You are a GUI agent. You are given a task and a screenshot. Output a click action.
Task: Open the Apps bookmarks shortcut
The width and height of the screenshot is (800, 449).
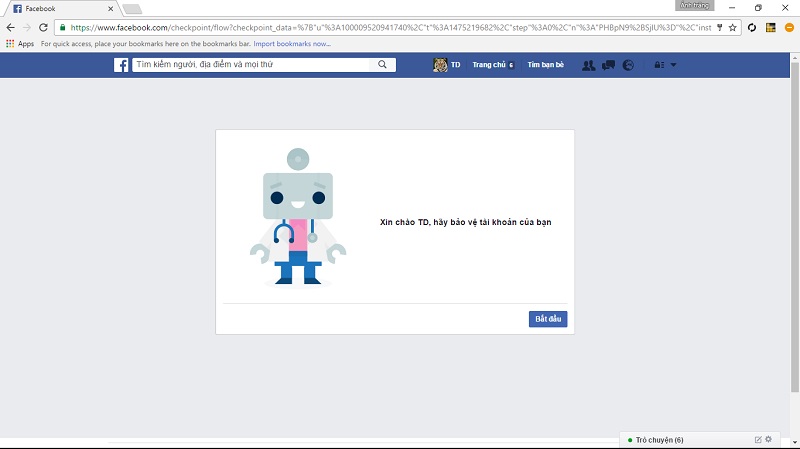[20, 44]
